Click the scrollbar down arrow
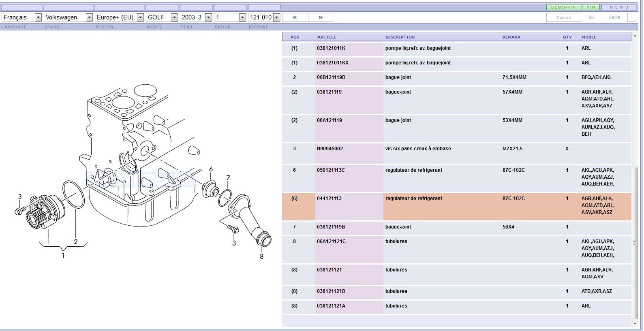The height and width of the screenshot is (331, 644). [635, 323]
